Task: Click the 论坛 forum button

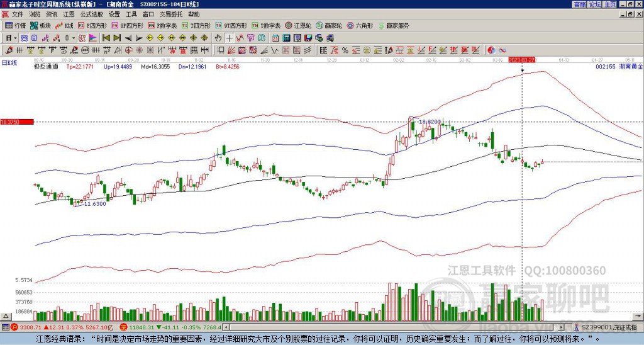Action: tap(595, 4)
